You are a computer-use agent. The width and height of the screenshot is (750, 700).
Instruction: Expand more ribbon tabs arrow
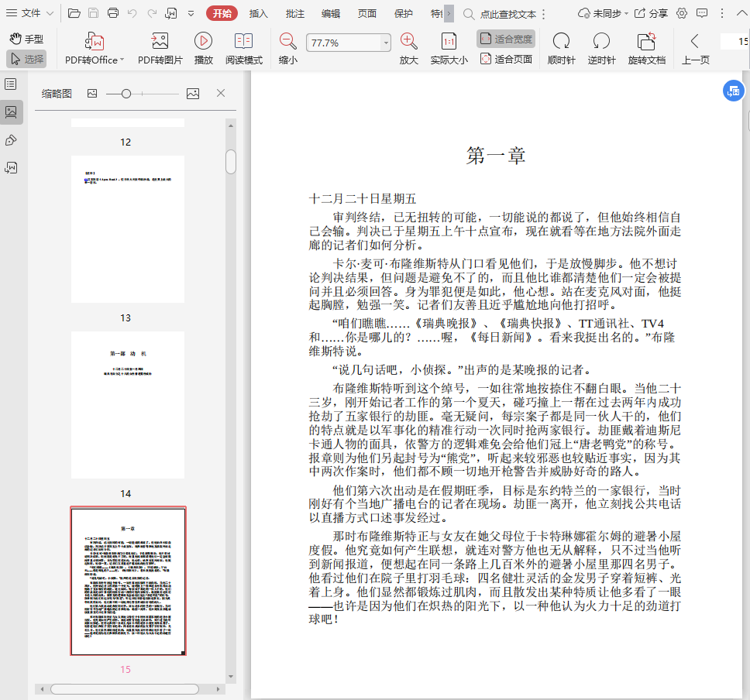(449, 13)
